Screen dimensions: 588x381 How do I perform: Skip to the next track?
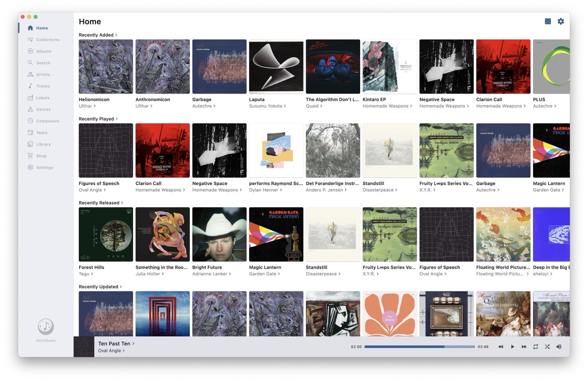click(x=524, y=347)
